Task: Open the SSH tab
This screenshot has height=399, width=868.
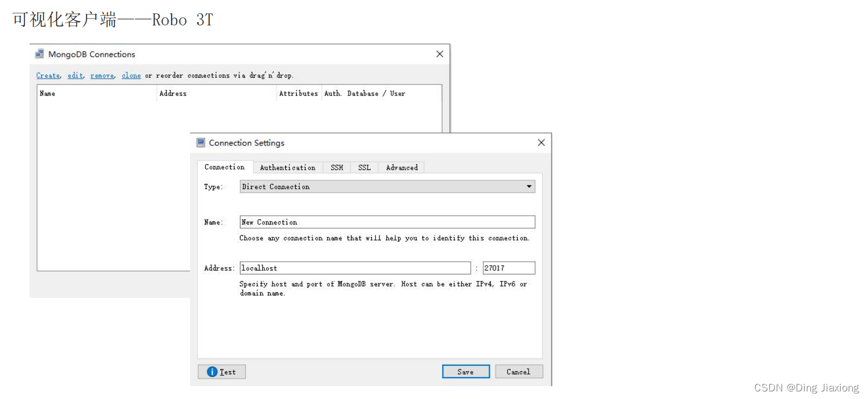Action: point(337,168)
